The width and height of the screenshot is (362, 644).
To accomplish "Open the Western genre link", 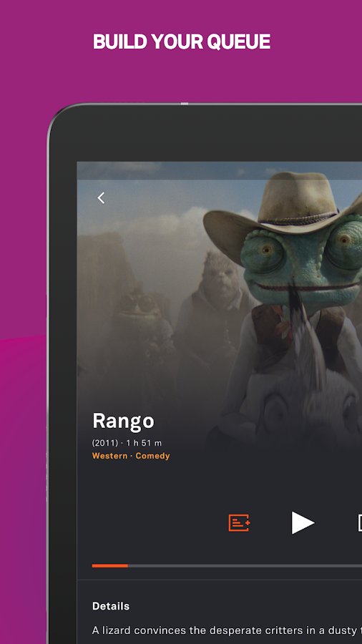I will pos(109,456).
